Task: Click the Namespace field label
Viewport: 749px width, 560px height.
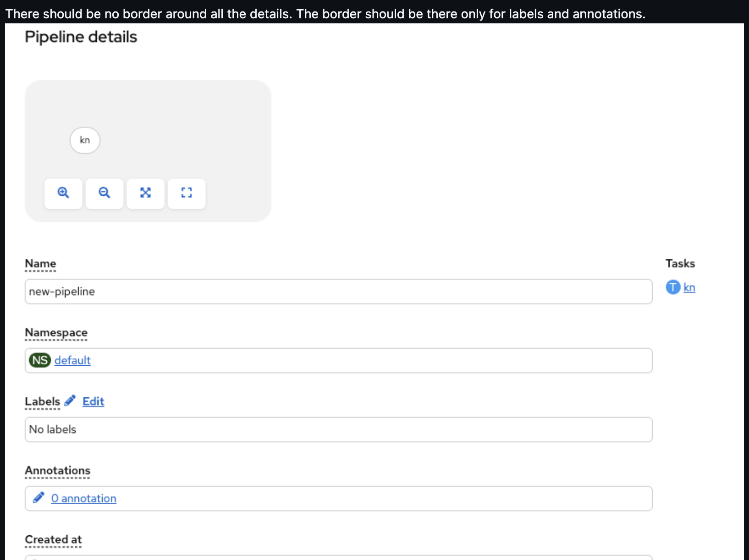Action: (56, 333)
